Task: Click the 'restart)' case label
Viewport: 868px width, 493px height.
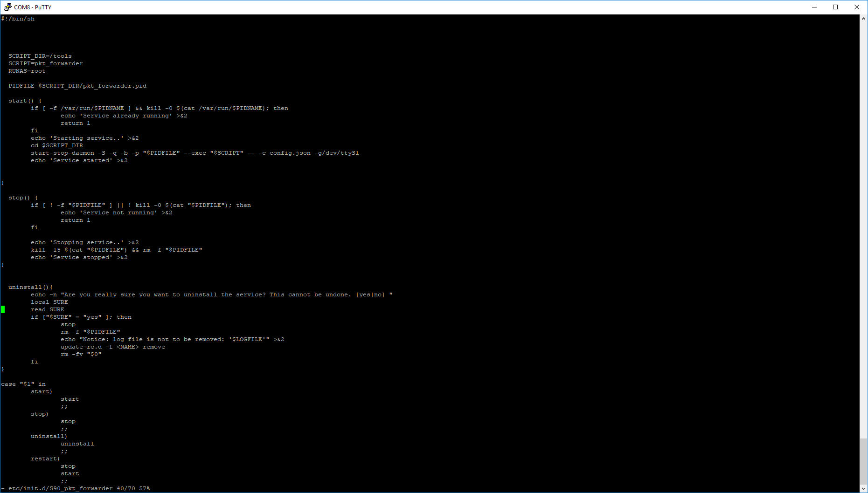Action: tap(45, 459)
